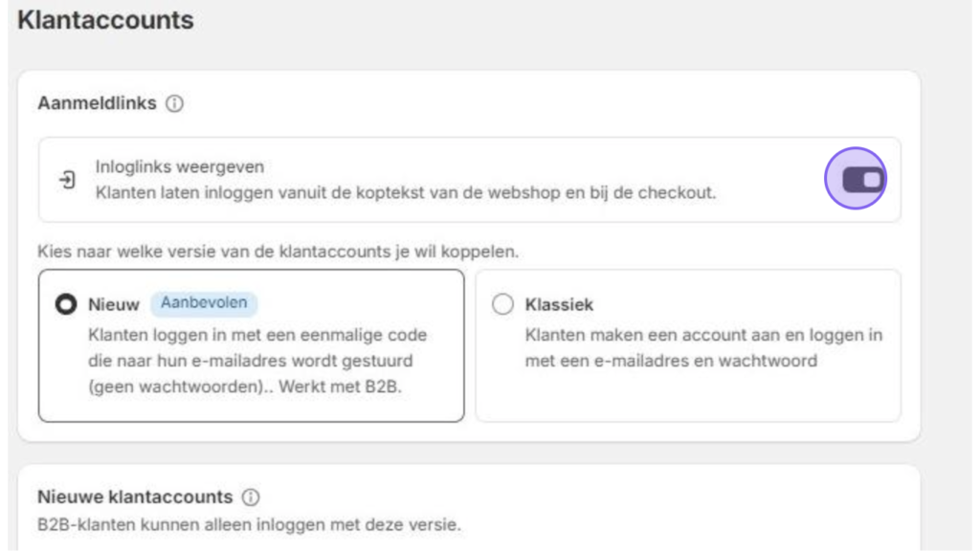Click the login arrow icon before Inloglinks weergeven
This screenshot has width=980, height=552.
[67, 180]
